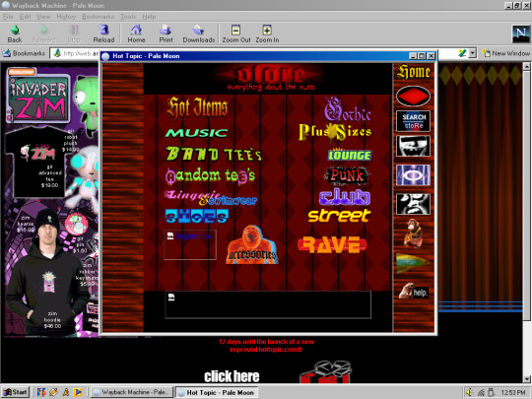
Task: Click the scrollbar down arrow in main window
Action: pyautogui.click(x=526, y=378)
